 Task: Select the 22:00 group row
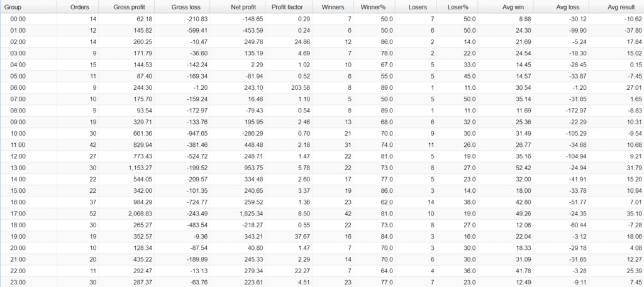322,271
